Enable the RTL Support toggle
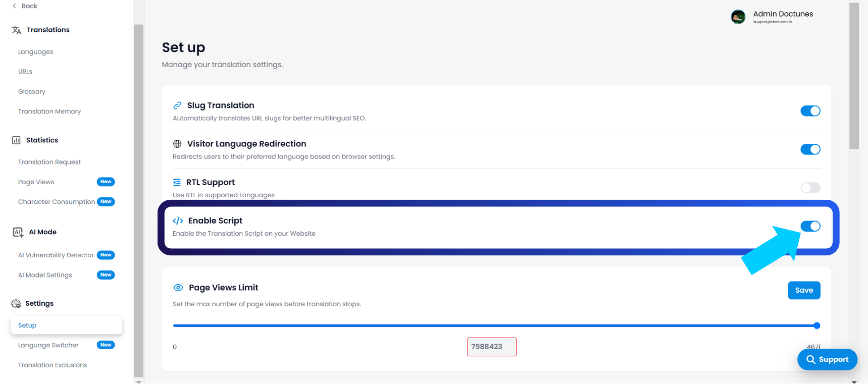Viewport: 868px width, 384px height. (x=810, y=188)
